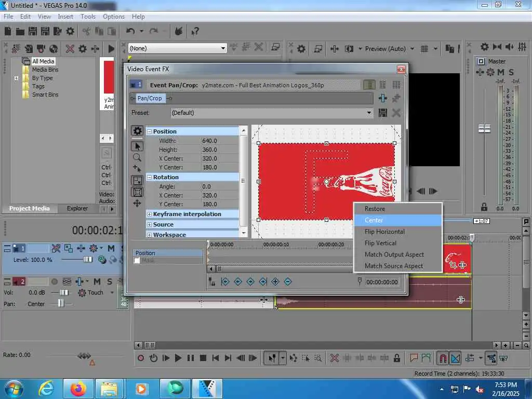532x399 pixels.
Task: Open the Tools menu
Action: click(x=88, y=17)
